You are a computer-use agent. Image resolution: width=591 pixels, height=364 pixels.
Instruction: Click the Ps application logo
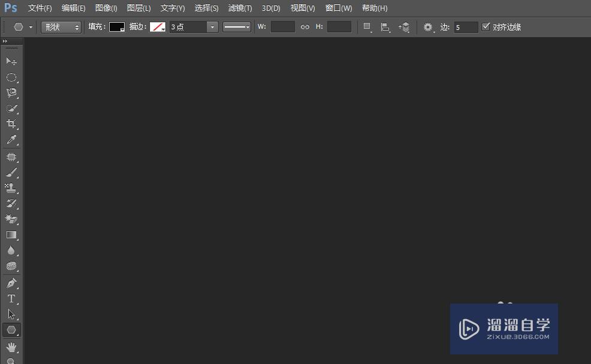click(x=11, y=8)
